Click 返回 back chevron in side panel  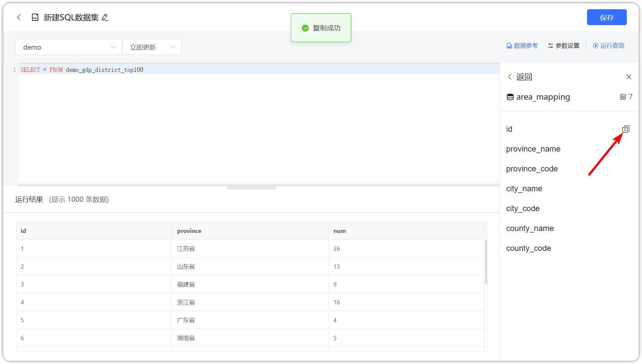510,77
